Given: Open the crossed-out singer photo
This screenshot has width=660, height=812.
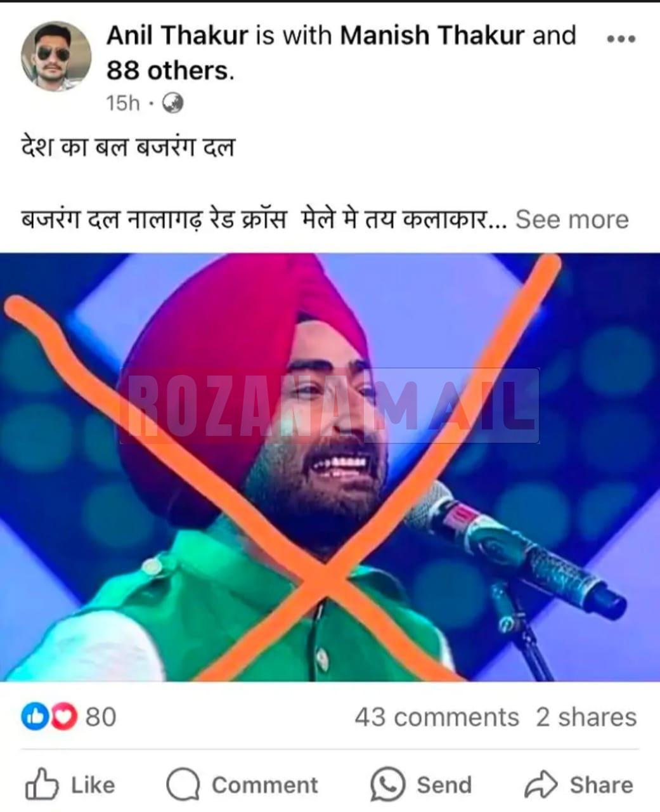Looking at the screenshot, I should tap(330, 467).
